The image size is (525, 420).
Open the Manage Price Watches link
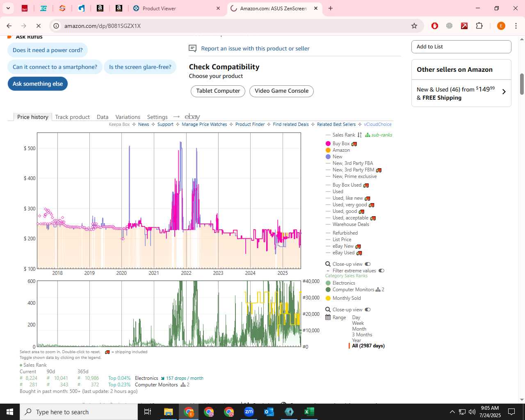coord(204,124)
